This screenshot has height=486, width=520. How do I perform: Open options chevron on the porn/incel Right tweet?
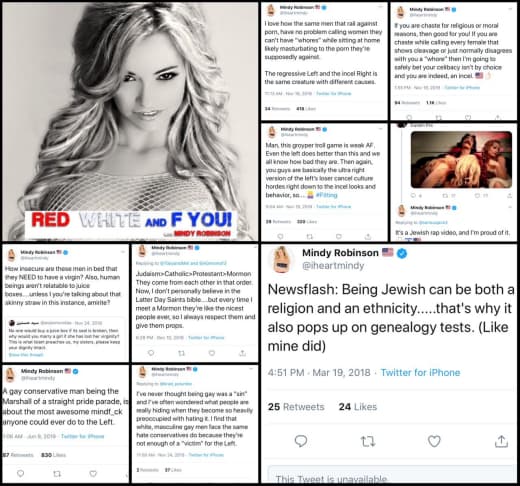380,7
